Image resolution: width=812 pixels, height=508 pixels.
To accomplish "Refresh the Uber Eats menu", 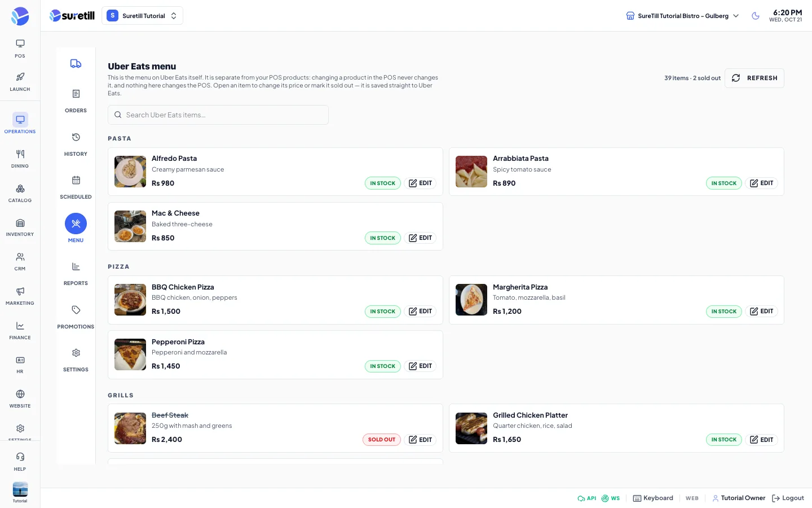I will pyautogui.click(x=754, y=78).
